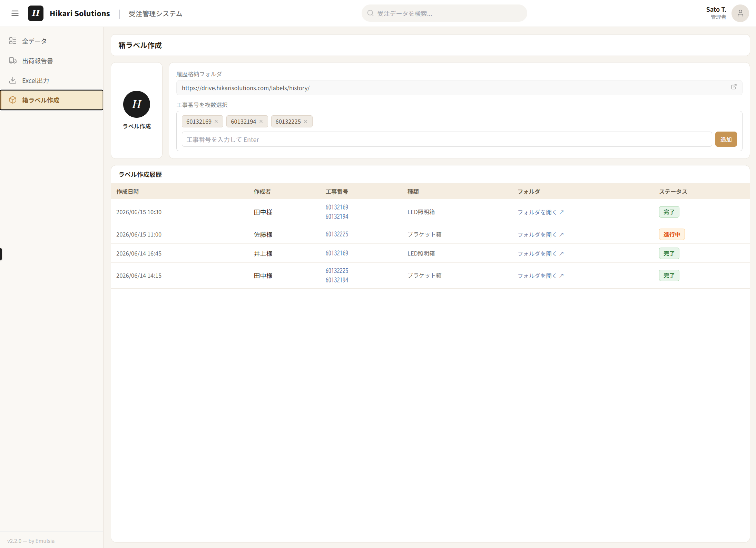Screen dimensions: 756x548
Task: Click the 受注管理システム title text
Action: pos(156,14)
